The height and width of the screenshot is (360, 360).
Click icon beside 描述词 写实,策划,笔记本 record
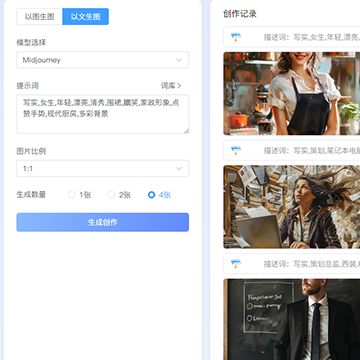point(236,150)
